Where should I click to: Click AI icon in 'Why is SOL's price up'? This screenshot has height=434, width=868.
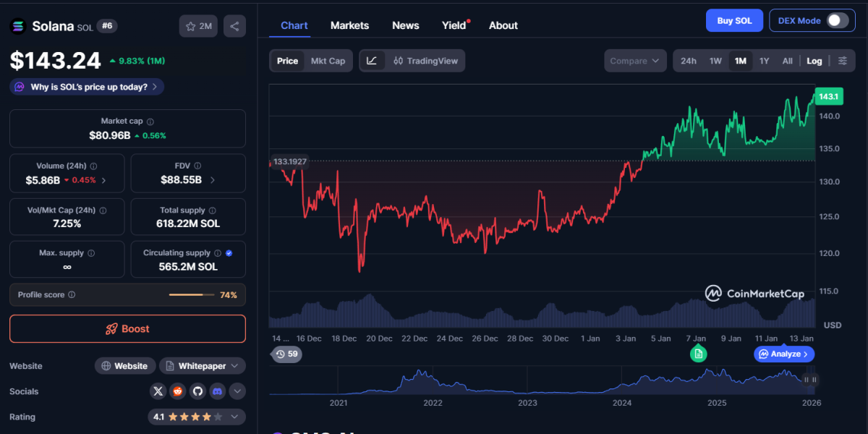click(19, 87)
